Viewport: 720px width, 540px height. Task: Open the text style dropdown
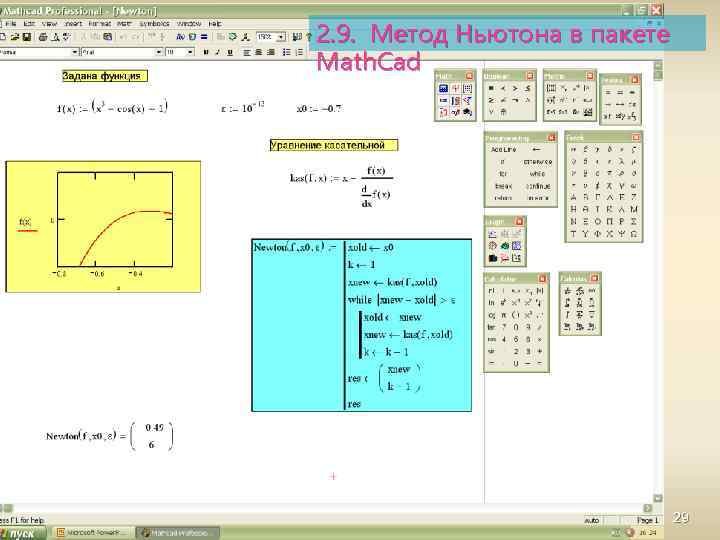coord(75,52)
